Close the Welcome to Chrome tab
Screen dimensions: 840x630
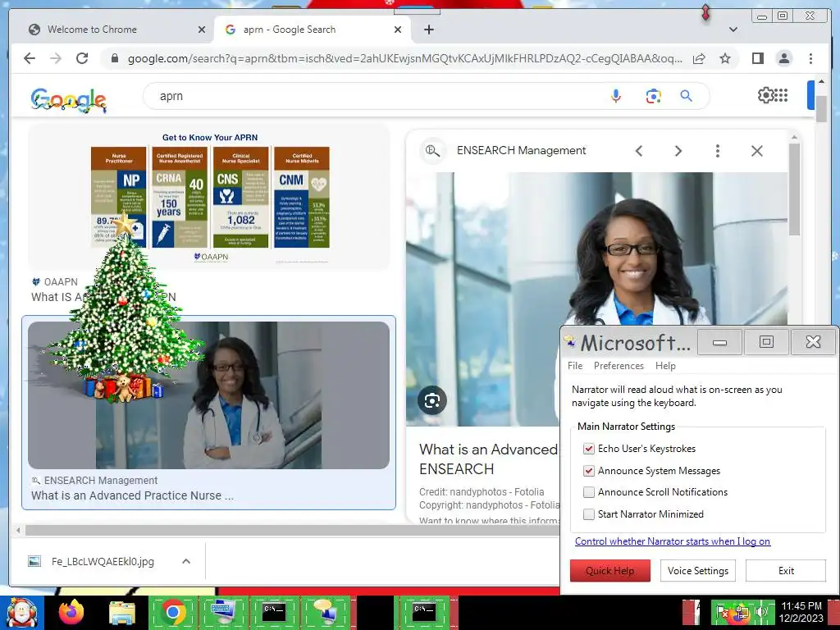pyautogui.click(x=202, y=30)
